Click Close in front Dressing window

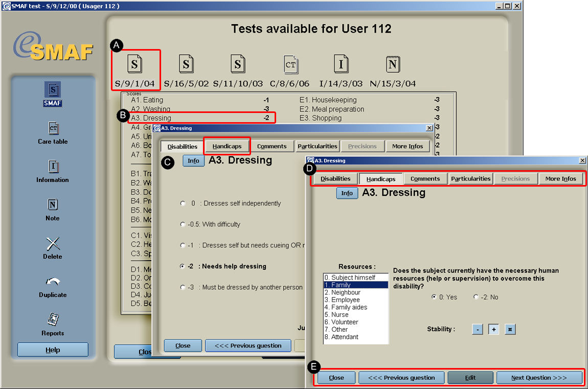pos(336,377)
